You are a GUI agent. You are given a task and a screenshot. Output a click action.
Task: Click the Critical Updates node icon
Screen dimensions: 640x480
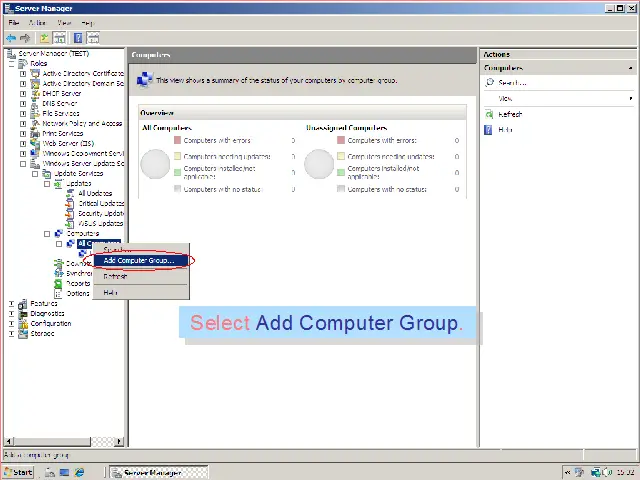(70, 203)
